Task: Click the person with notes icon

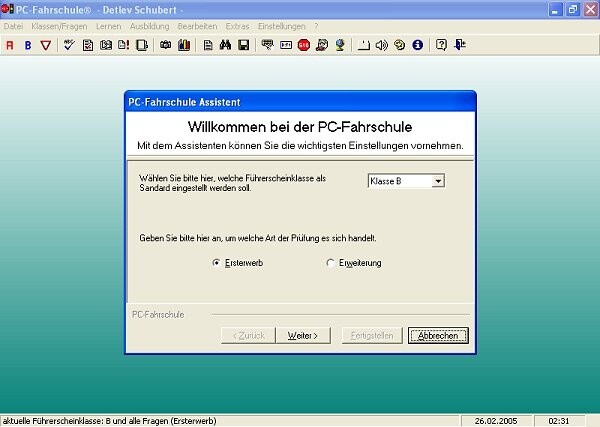Action: pyautogui.click(x=322, y=45)
